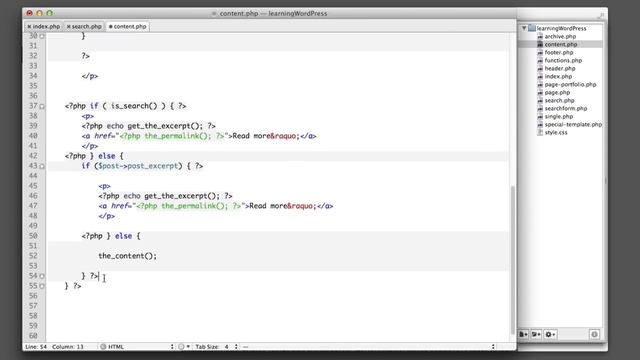Open the HTML language dropdown in status bar
The width and height of the screenshot is (640, 360).
(x=137, y=347)
